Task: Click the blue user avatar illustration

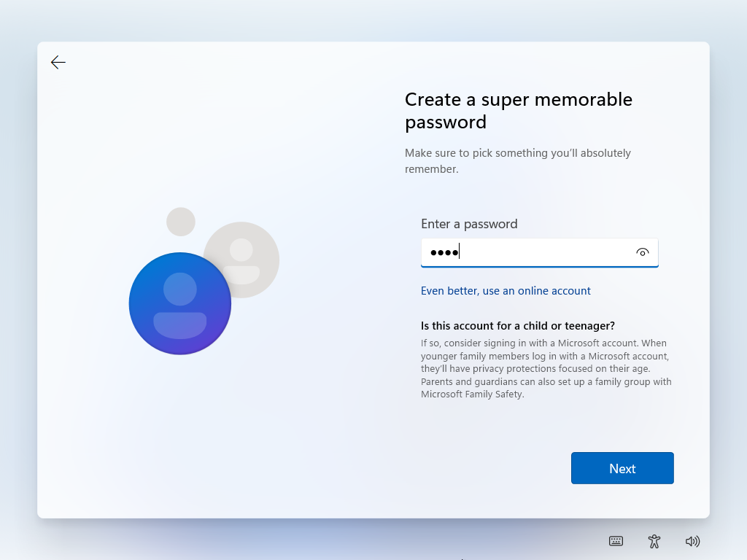Action: point(180,303)
